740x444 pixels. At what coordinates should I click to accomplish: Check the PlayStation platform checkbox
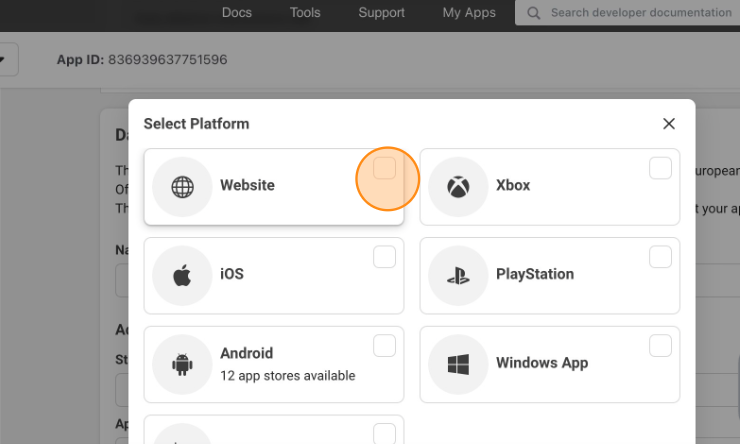(660, 257)
